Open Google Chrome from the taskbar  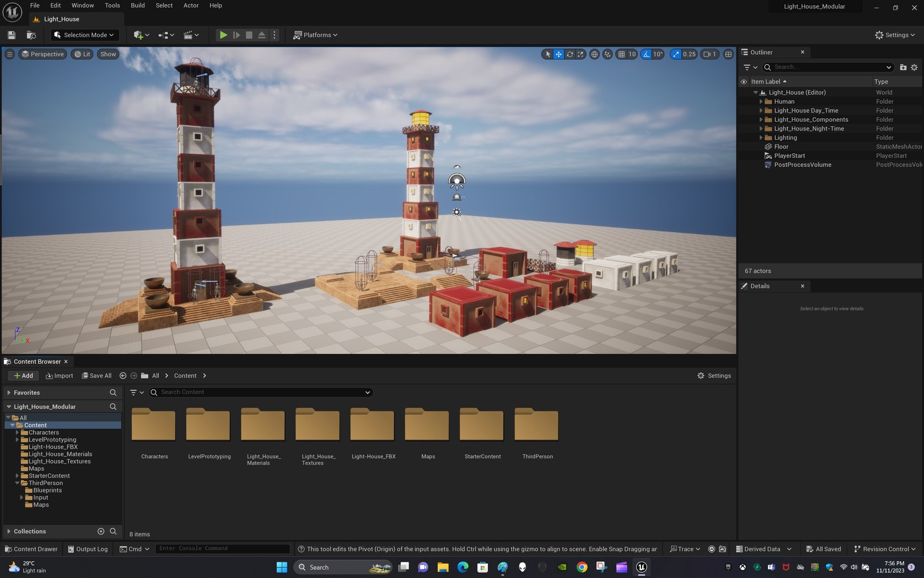(582, 567)
